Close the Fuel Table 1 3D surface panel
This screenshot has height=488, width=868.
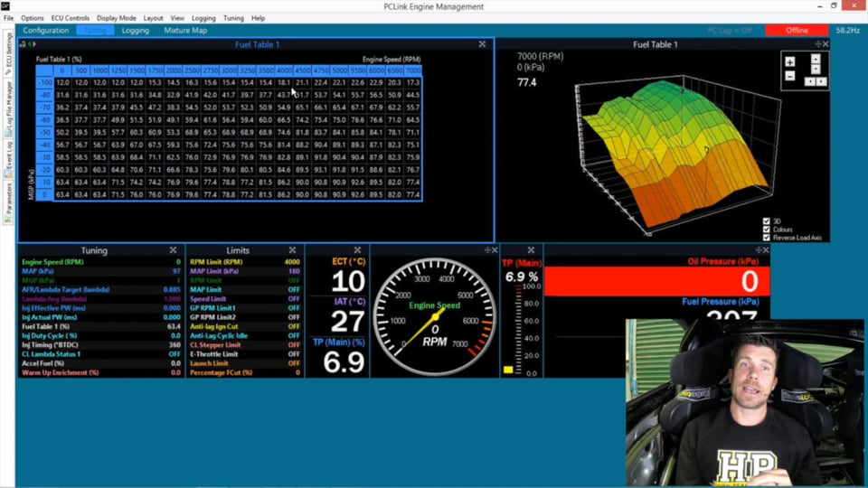coord(826,44)
